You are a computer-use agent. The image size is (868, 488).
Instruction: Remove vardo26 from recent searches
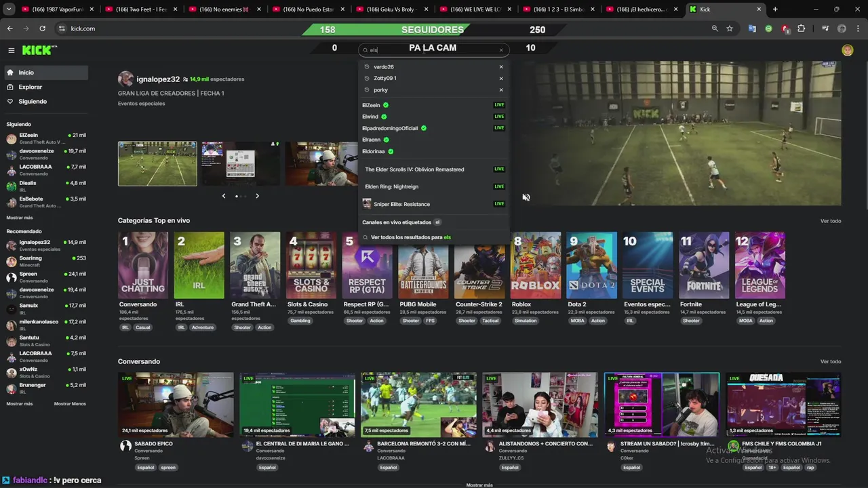pyautogui.click(x=501, y=67)
